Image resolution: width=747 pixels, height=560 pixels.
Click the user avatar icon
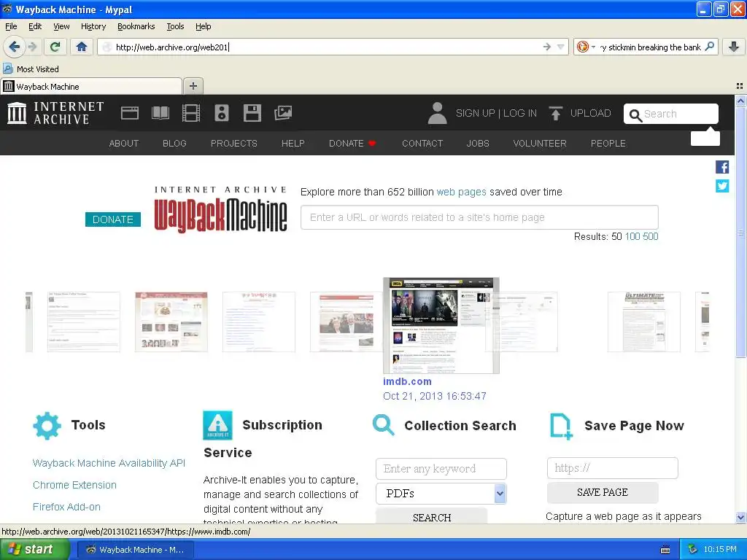(x=437, y=113)
